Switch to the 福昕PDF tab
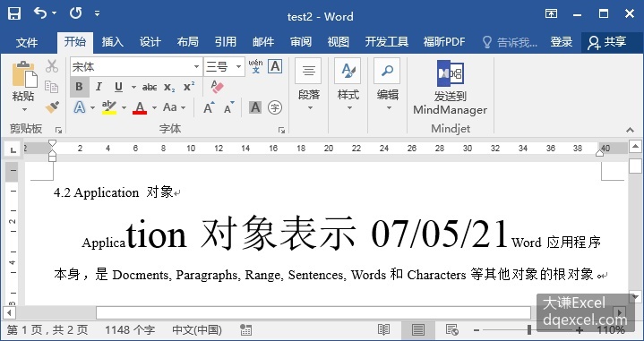 [444, 42]
